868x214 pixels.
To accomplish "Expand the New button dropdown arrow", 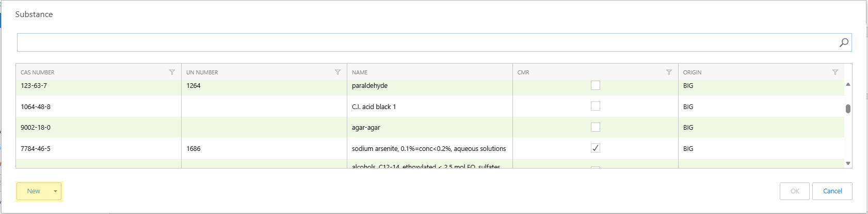I will pos(55,191).
